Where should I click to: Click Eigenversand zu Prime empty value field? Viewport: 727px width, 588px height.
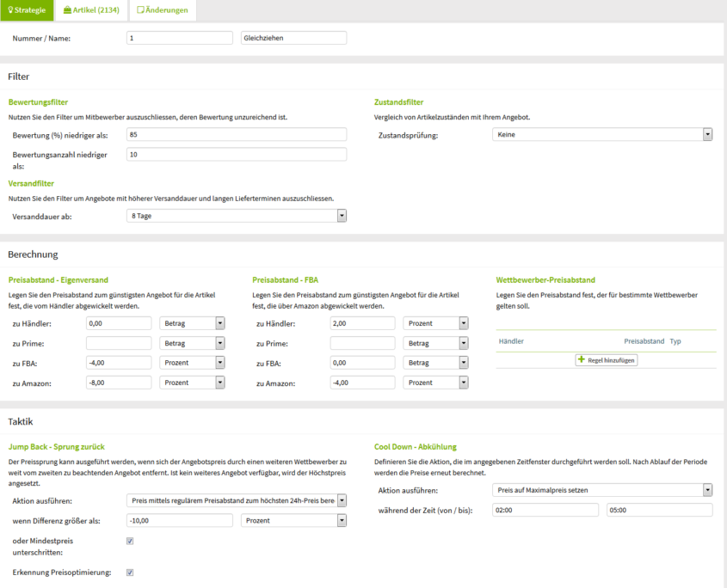(119, 343)
